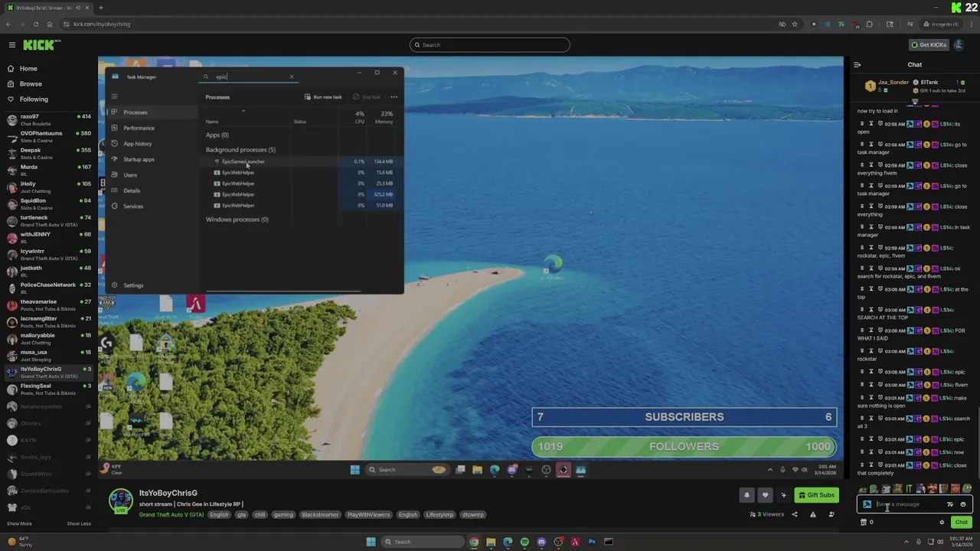
Task: Reload the page with the browser refresh icon
Action: (35, 24)
